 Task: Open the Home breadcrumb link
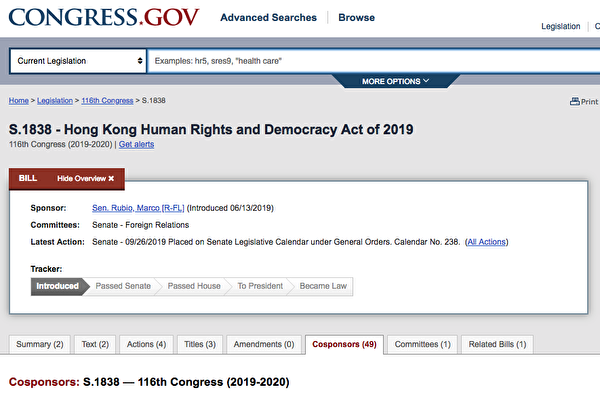click(18, 101)
